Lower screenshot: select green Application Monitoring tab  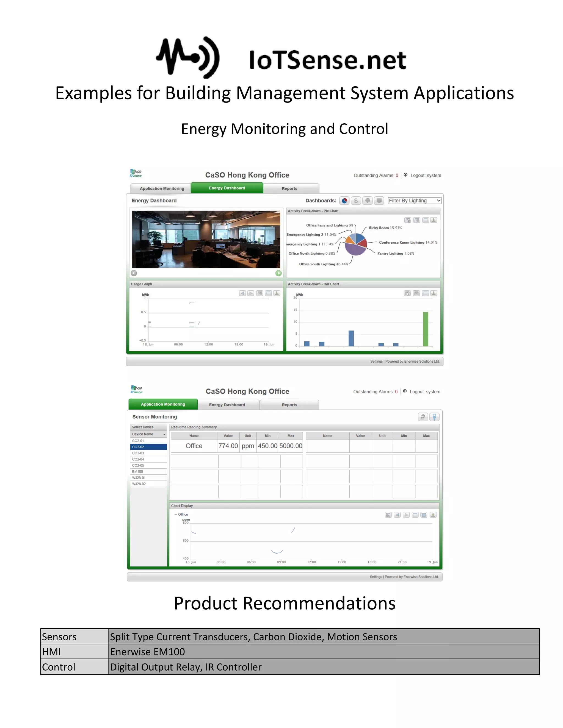(x=163, y=404)
